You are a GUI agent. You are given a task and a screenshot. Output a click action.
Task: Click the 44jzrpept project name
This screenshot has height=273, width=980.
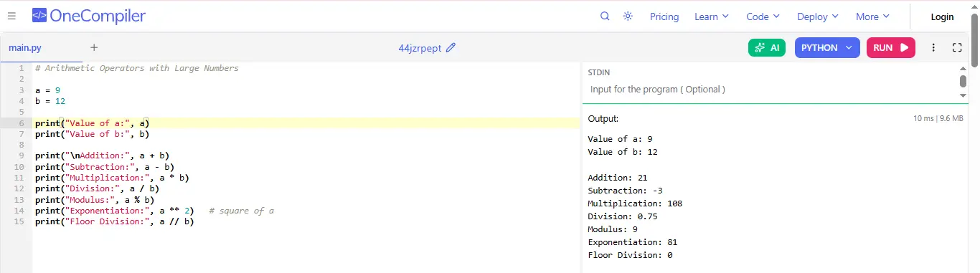[420, 48]
